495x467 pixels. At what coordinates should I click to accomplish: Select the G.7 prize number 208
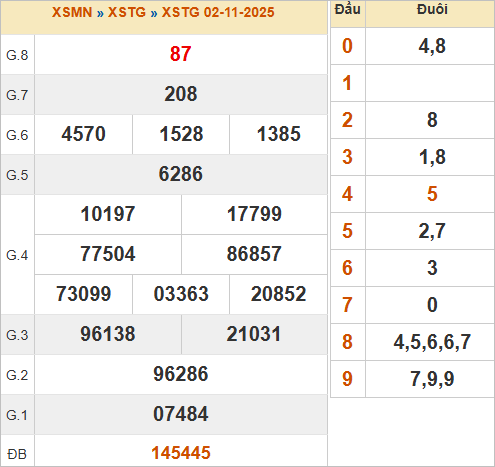click(181, 94)
